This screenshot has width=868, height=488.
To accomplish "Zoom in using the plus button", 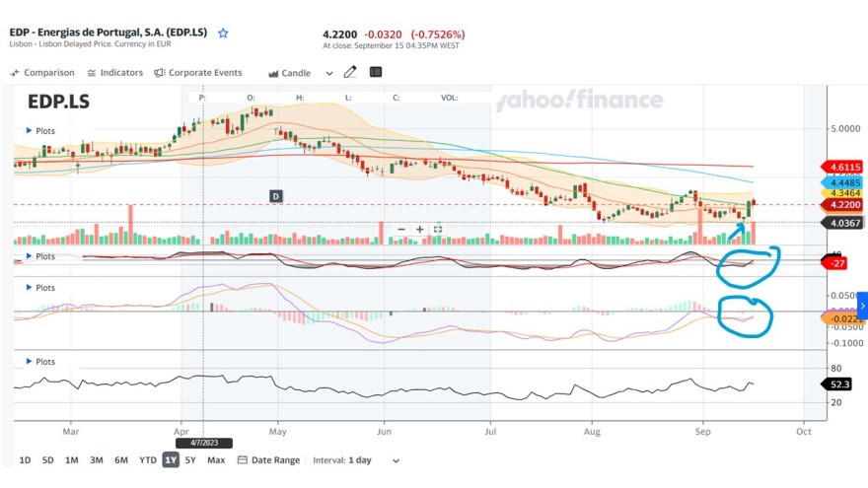I will tap(419, 229).
